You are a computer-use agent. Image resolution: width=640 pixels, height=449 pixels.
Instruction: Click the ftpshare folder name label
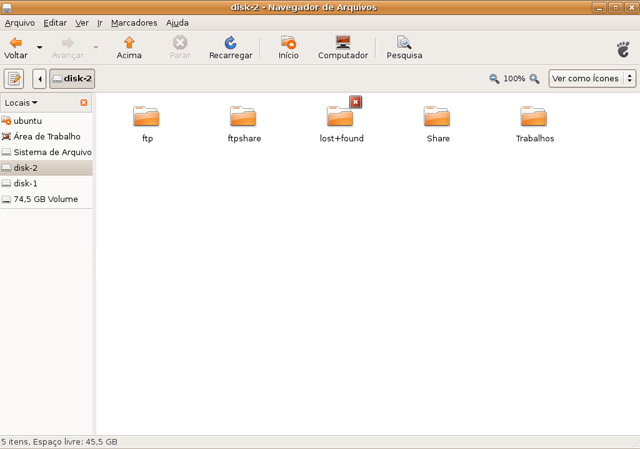[x=244, y=138]
